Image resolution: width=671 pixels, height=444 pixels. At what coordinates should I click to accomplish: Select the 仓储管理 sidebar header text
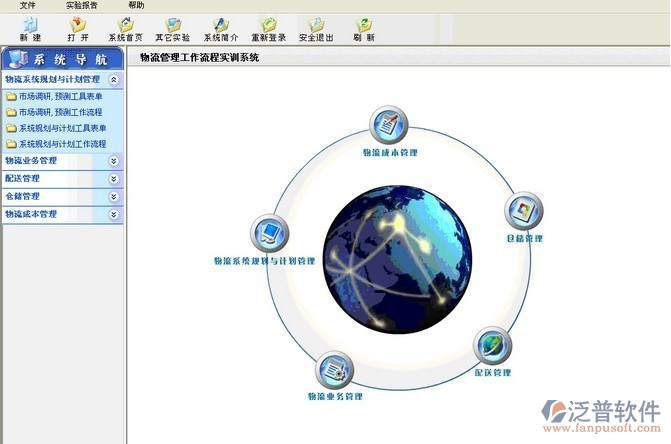coord(22,196)
